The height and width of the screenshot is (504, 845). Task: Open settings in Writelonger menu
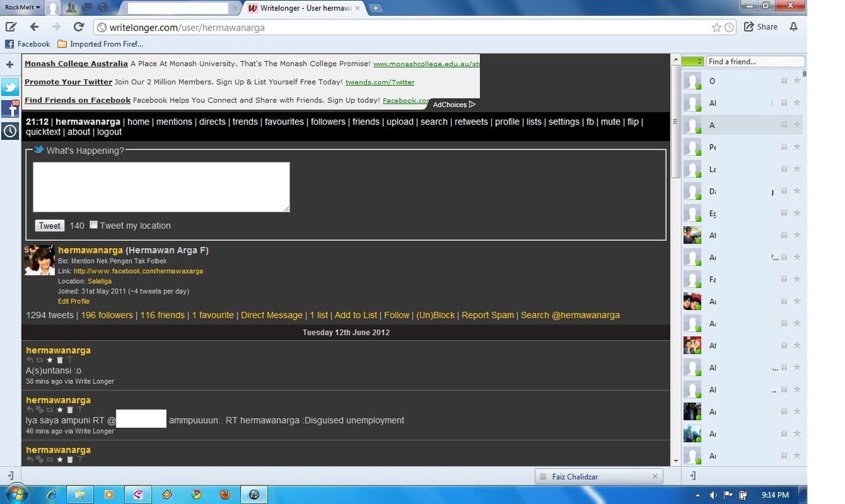(x=564, y=122)
